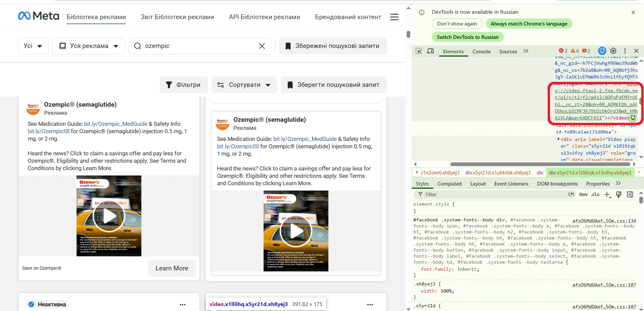Image resolution: width=644 pixels, height=311 pixels.
Task: Open the Усі country dropdown
Action: (x=33, y=46)
